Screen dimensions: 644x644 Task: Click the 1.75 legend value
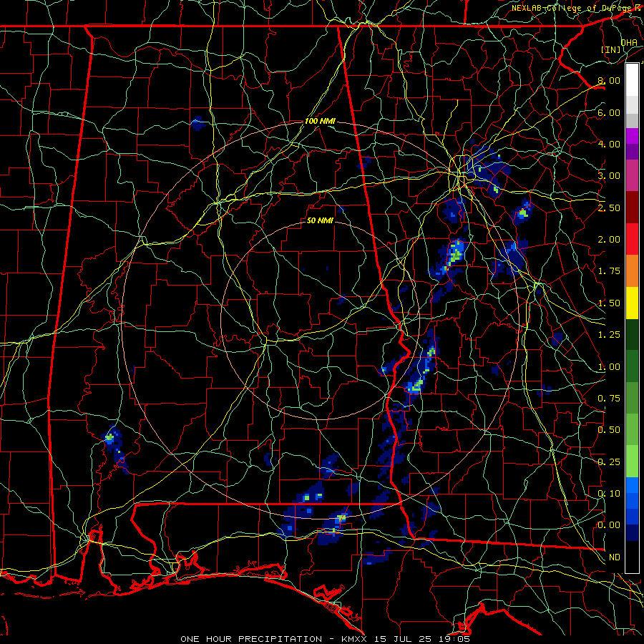(x=609, y=271)
